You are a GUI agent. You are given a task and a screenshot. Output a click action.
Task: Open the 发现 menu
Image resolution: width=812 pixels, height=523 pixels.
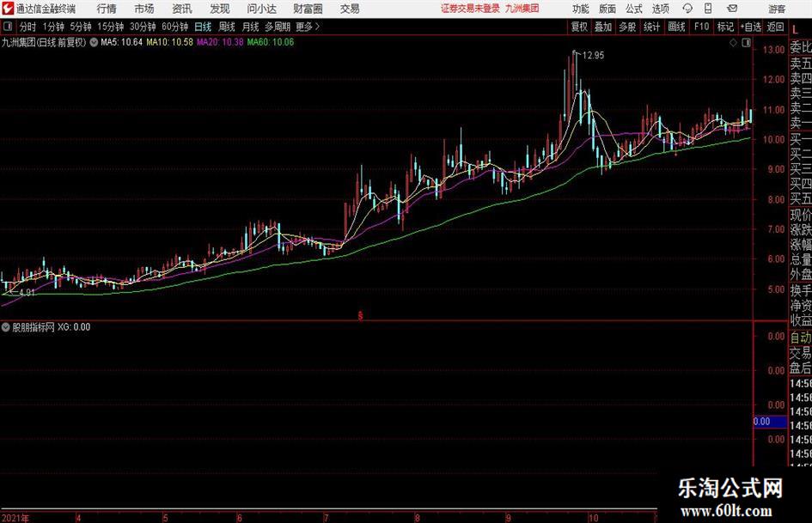(220, 9)
